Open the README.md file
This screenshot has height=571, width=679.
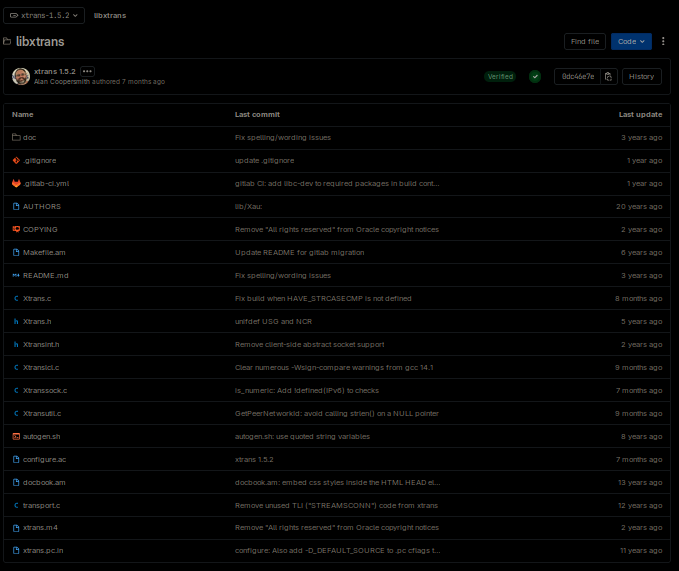point(45,275)
